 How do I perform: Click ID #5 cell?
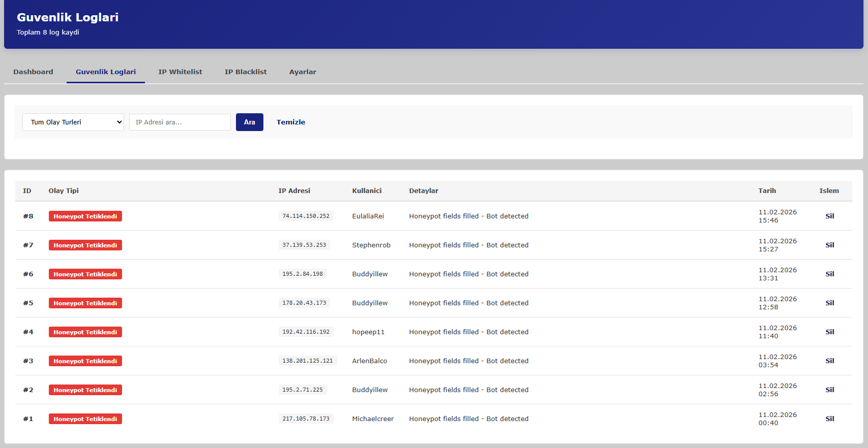28,303
